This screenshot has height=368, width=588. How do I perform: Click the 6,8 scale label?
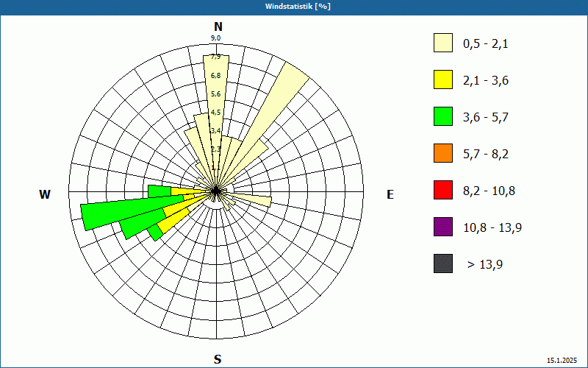[x=215, y=76]
